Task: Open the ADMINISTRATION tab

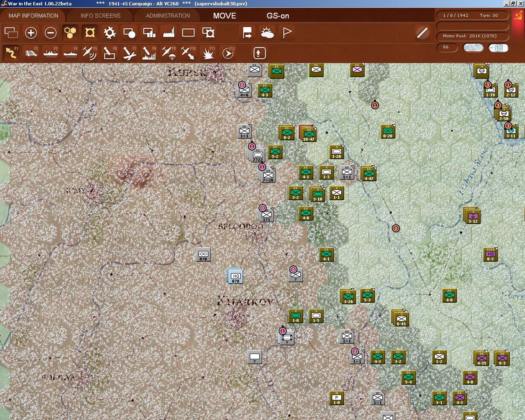Action: (168, 16)
